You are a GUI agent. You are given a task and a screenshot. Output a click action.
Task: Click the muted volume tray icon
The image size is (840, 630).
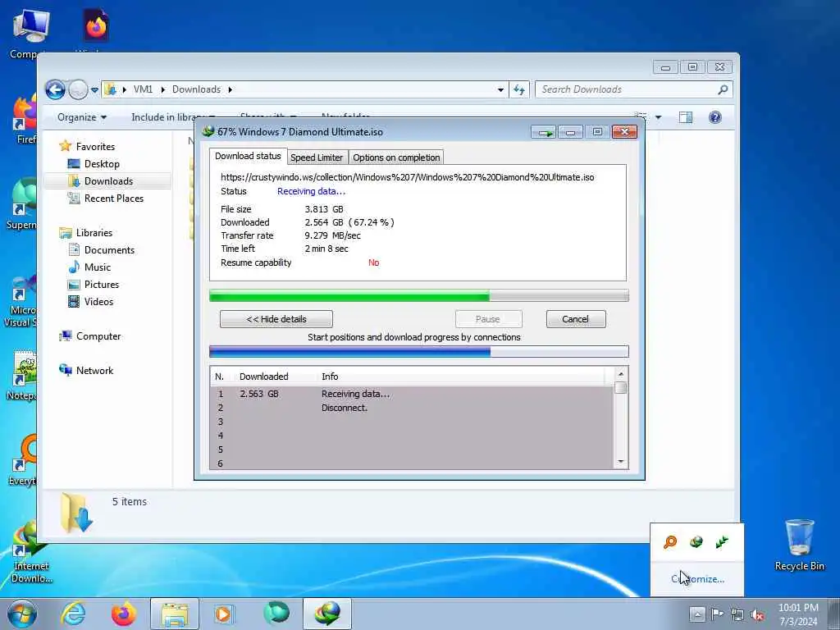pos(757,615)
